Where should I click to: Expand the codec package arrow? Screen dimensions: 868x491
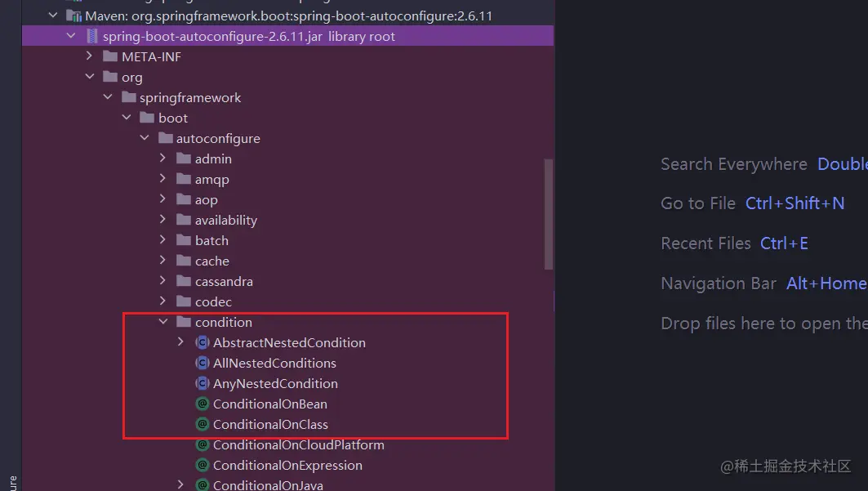tap(162, 301)
